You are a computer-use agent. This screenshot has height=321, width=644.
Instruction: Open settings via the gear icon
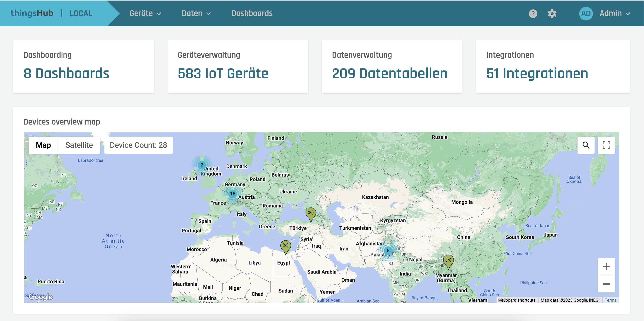[552, 13]
